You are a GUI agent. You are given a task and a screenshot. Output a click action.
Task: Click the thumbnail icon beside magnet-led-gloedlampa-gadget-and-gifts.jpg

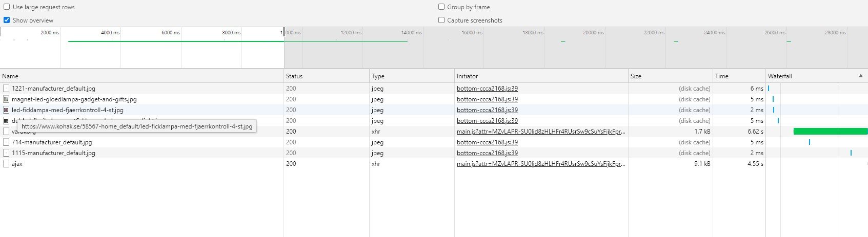pos(6,99)
